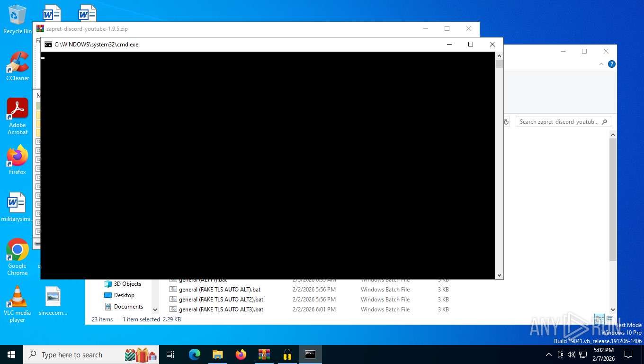Open the militarysimi Word document on desktop
This screenshot has height=364, width=644.
(x=17, y=207)
